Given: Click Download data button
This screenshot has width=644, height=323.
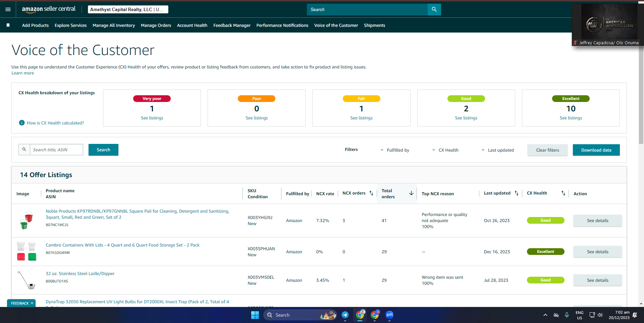Looking at the screenshot, I should [596, 150].
